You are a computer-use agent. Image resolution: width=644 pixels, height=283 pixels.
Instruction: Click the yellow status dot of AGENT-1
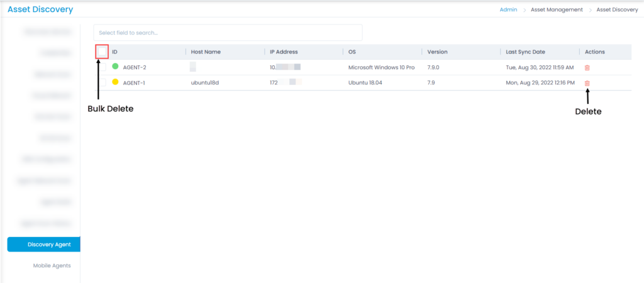(x=115, y=82)
